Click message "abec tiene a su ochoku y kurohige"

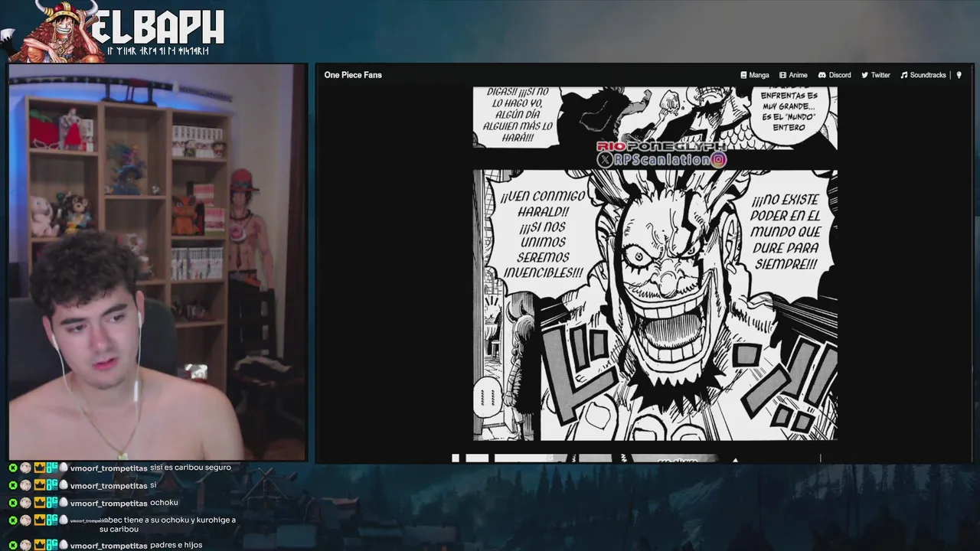click(168, 524)
